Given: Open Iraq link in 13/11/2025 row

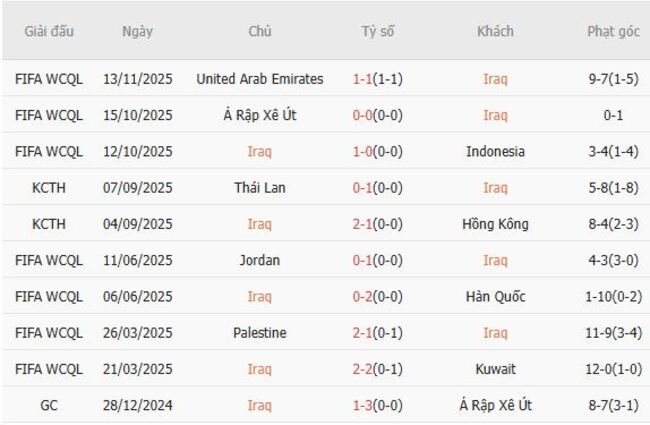Looking at the screenshot, I should pos(495,79).
